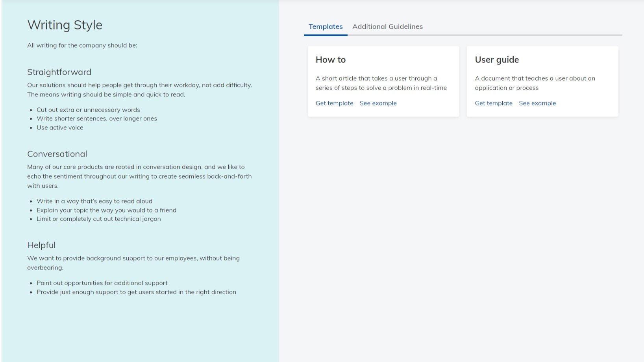Click the 'Our solutions should help people' paragraph

[x=140, y=90]
